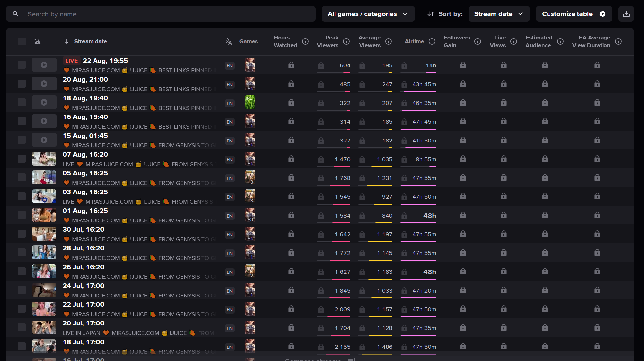This screenshot has height=361, width=644.
Task: Click the Estimated Audience column header
Action: (x=539, y=41)
